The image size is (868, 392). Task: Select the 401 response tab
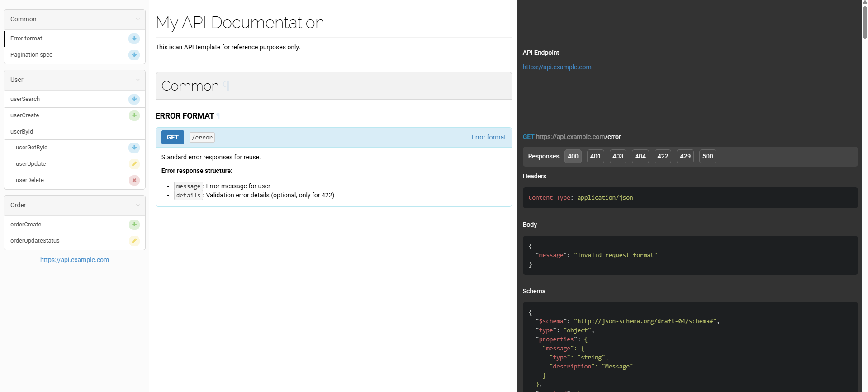595,156
